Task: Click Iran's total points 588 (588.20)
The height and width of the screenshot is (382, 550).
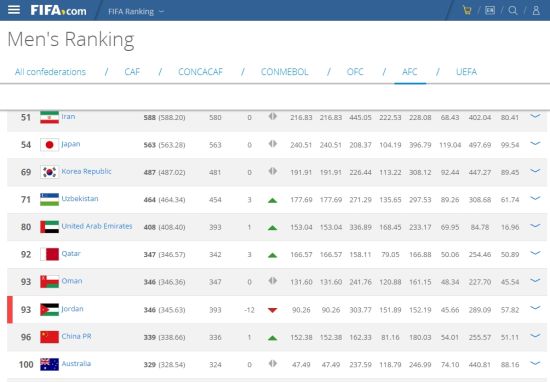Action: coord(165,118)
